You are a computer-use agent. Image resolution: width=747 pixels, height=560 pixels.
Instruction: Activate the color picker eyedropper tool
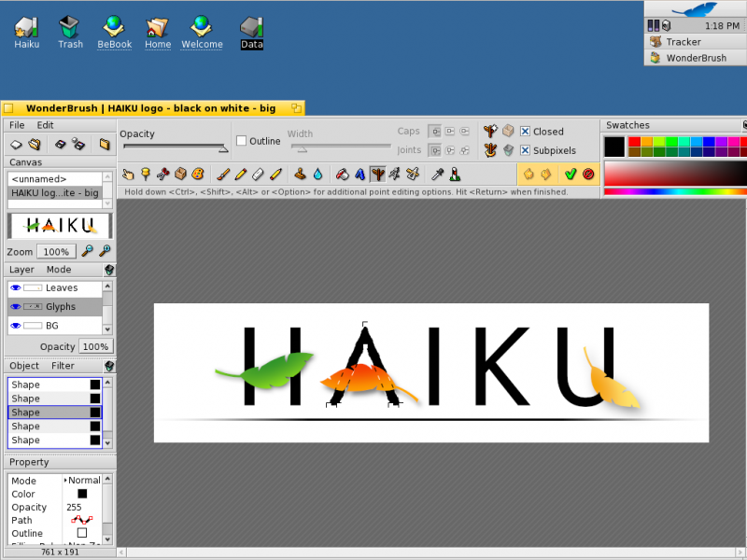(437, 175)
